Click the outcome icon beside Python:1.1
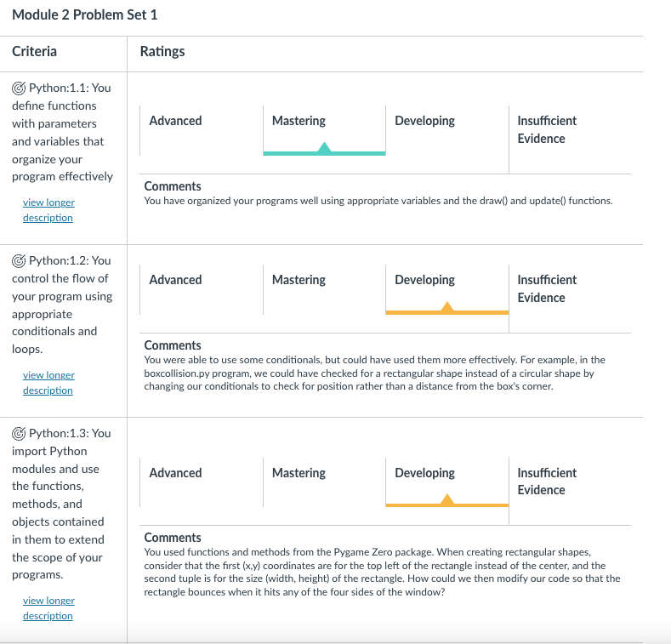The height and width of the screenshot is (644, 671). [x=19, y=88]
